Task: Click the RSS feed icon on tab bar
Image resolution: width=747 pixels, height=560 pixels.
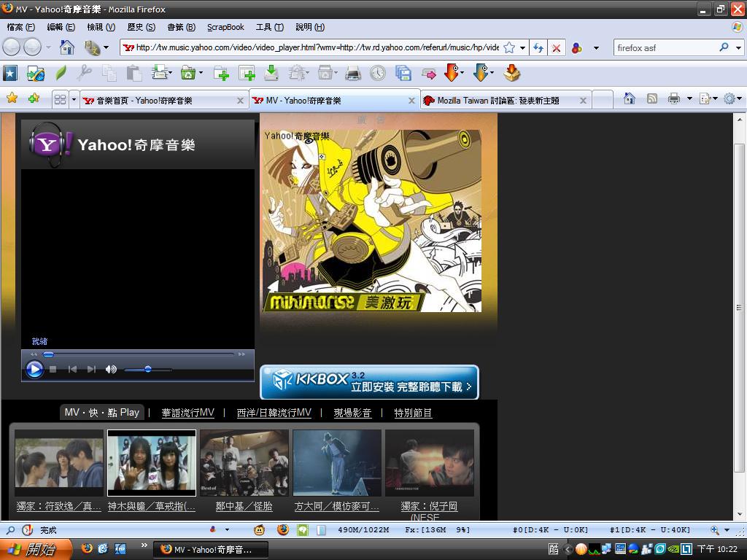Action: click(x=651, y=98)
